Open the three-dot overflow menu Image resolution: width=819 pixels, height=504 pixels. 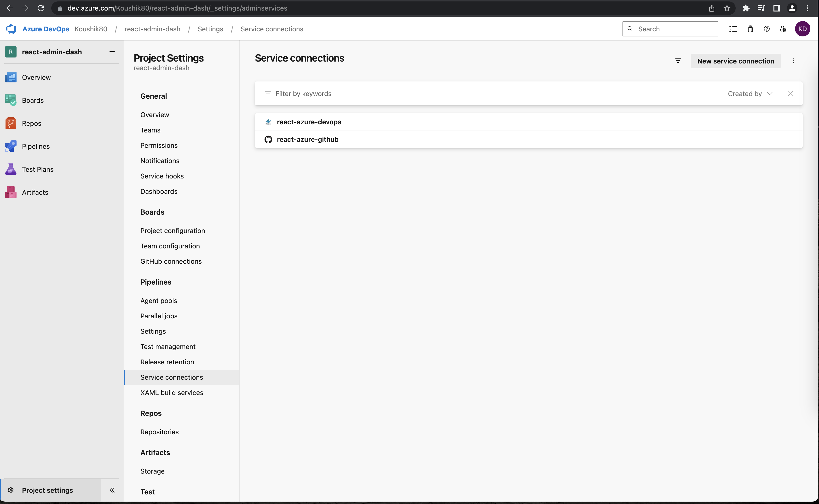tap(794, 61)
